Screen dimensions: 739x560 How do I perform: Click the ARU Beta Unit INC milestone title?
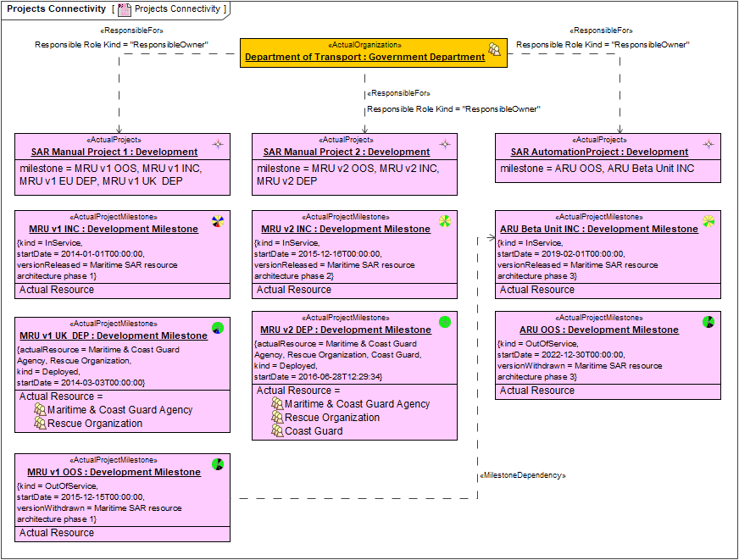[598, 229]
